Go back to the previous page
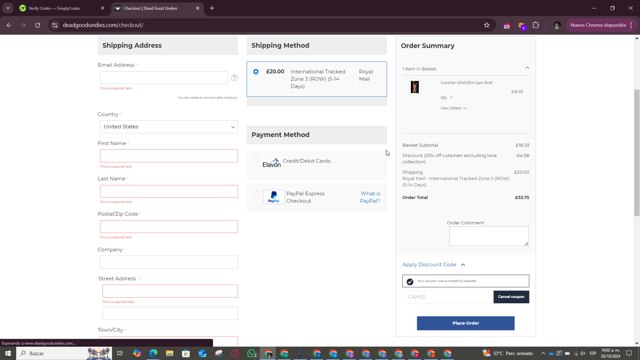 click(x=9, y=25)
